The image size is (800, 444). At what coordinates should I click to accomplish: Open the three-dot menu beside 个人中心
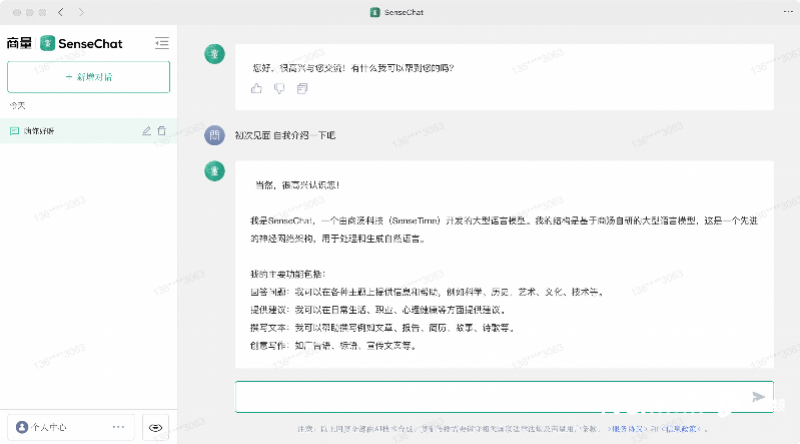pos(118,427)
